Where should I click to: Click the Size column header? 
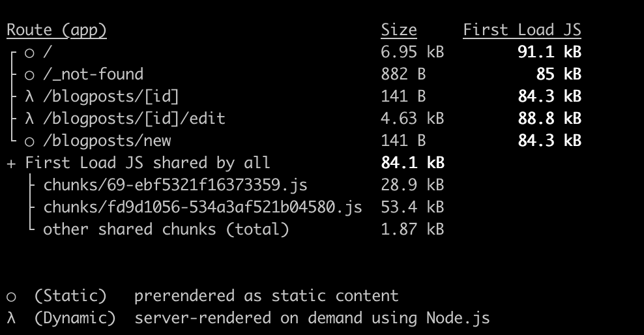[x=399, y=30]
